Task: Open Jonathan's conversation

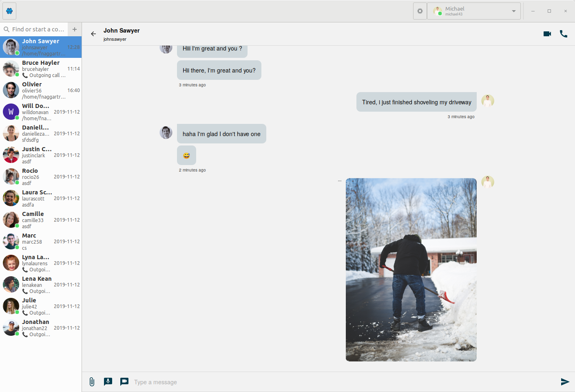Action: [x=41, y=328]
